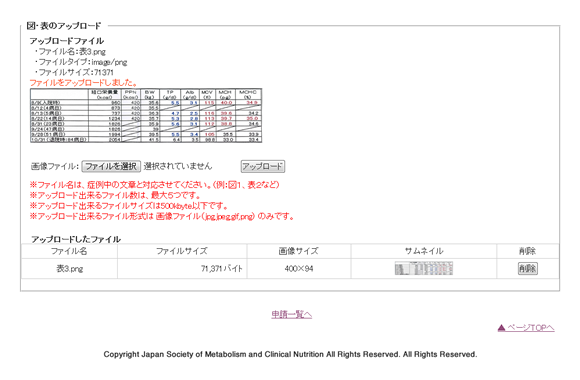Click the note about allowed image formats
Viewport: 580px width, 380px height.
[162, 216]
